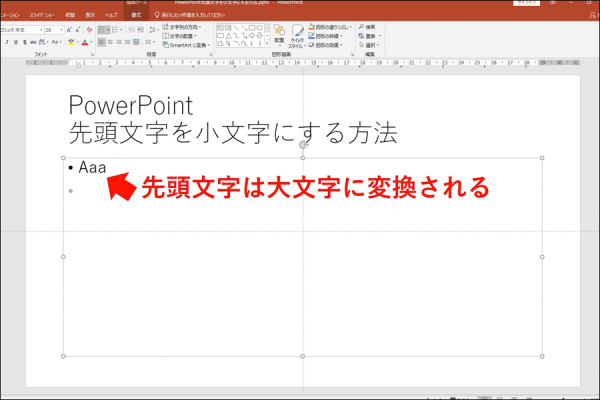Open the 図形描画 drawing dialog launcher
600x400 pixels.
click(x=352, y=55)
